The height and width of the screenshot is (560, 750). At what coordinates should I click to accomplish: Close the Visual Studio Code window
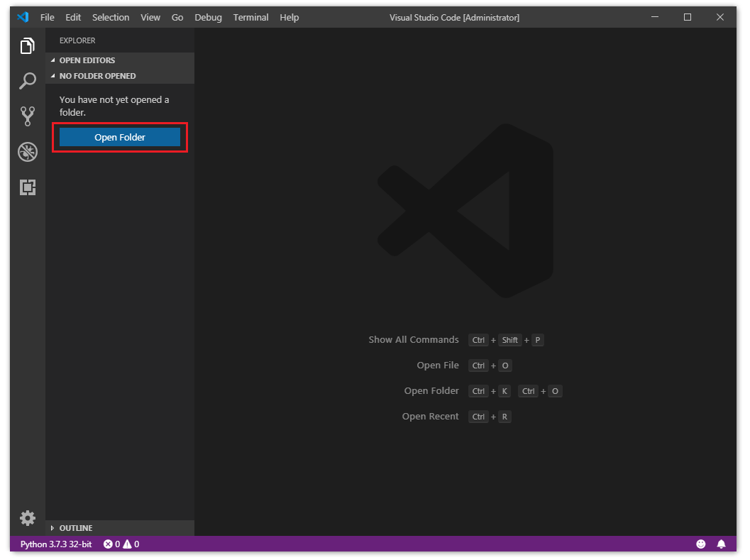[x=720, y=17]
